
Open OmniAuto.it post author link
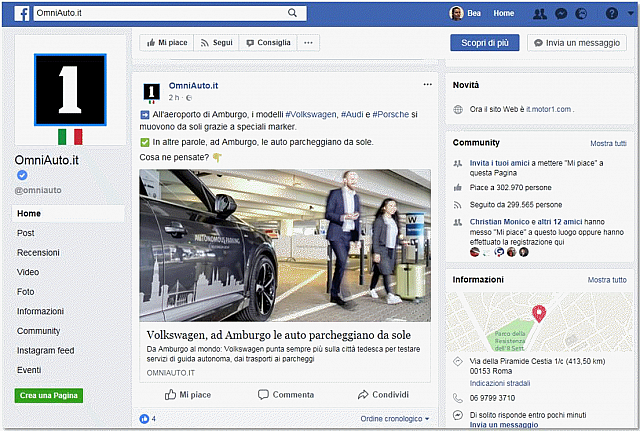[193, 86]
